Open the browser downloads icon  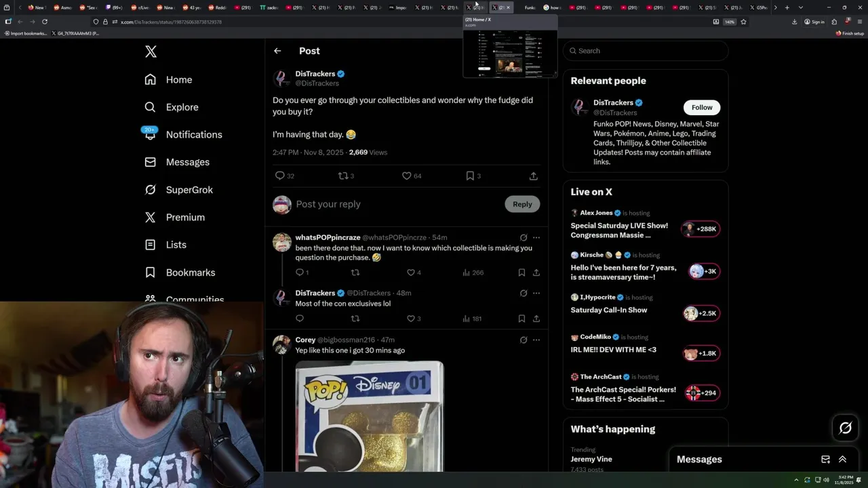(x=794, y=22)
